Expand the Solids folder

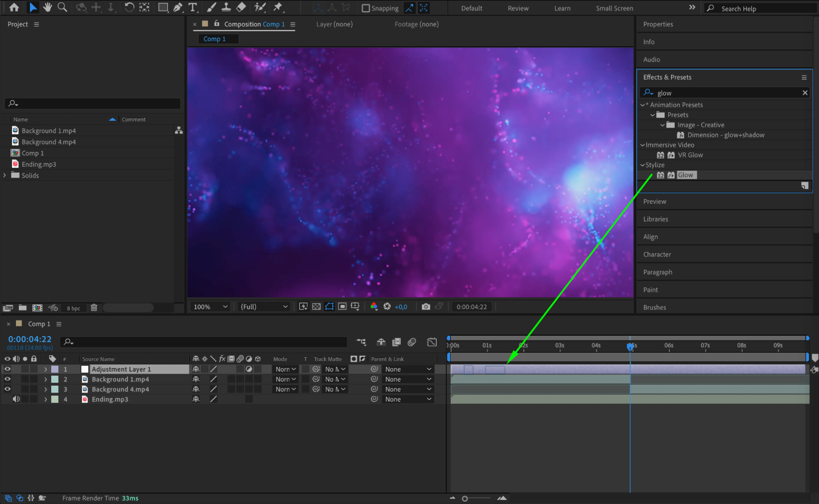[x=5, y=175]
